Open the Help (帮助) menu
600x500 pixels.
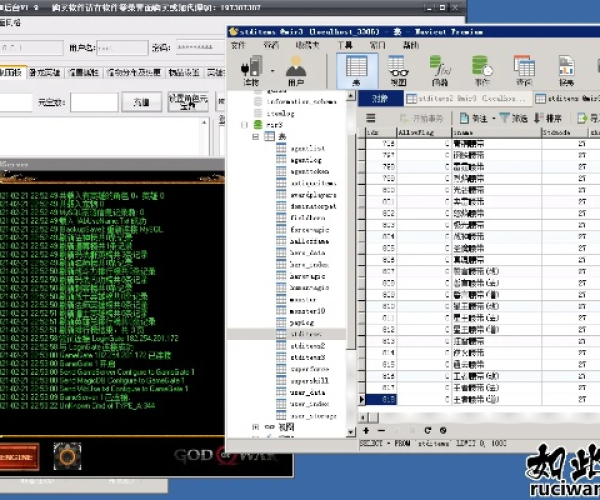[x=411, y=45]
